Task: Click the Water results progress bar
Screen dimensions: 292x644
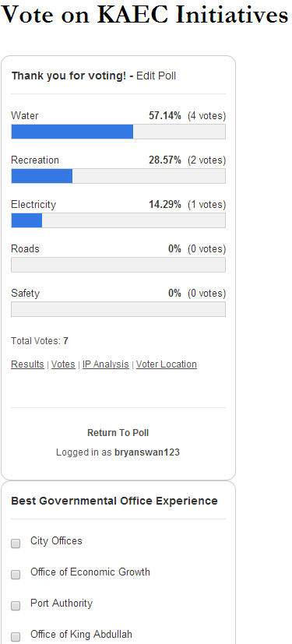Action: (x=118, y=132)
